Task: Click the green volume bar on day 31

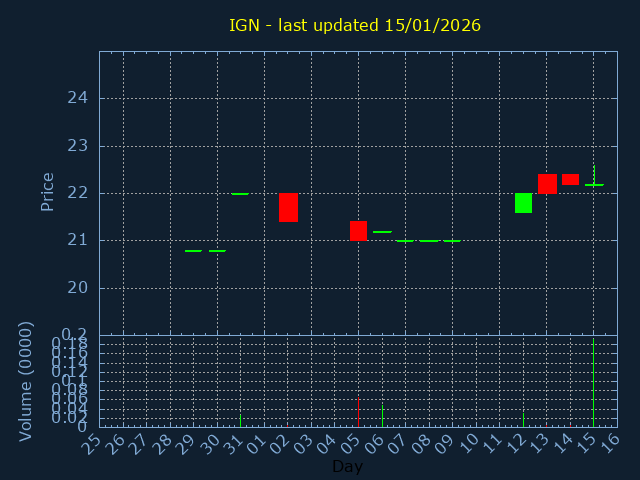Action: pyautogui.click(x=240, y=421)
